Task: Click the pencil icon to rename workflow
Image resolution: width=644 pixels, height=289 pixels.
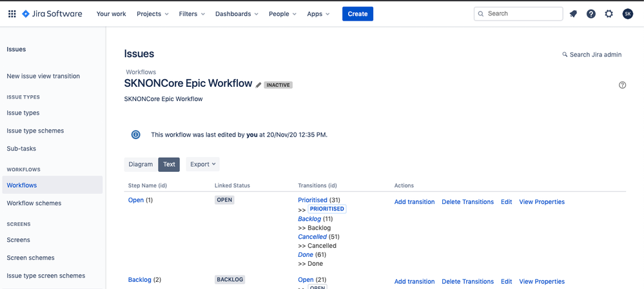Action: click(259, 85)
